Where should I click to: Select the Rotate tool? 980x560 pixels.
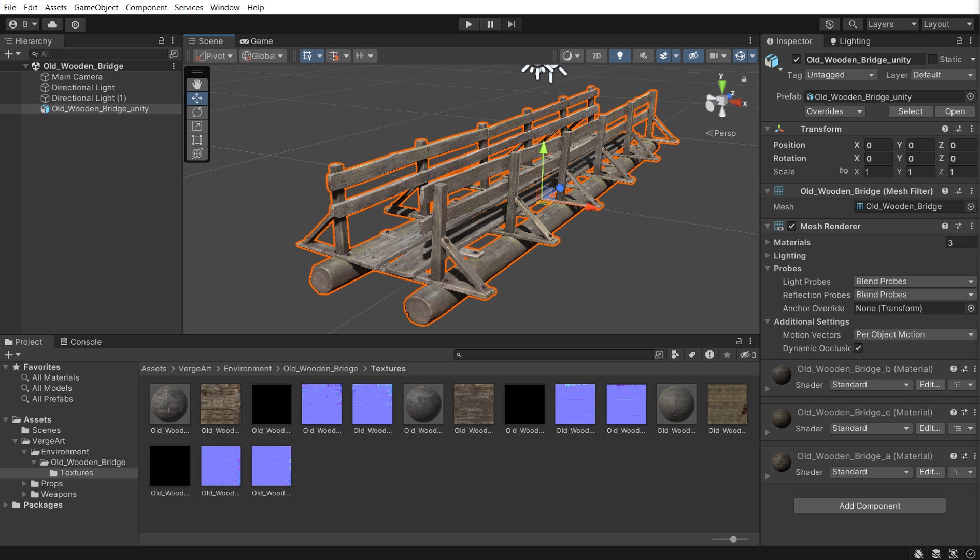[x=197, y=112]
